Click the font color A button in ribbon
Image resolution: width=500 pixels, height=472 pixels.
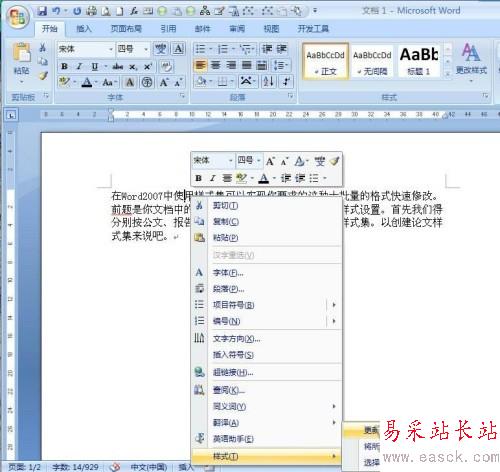tap(87, 82)
